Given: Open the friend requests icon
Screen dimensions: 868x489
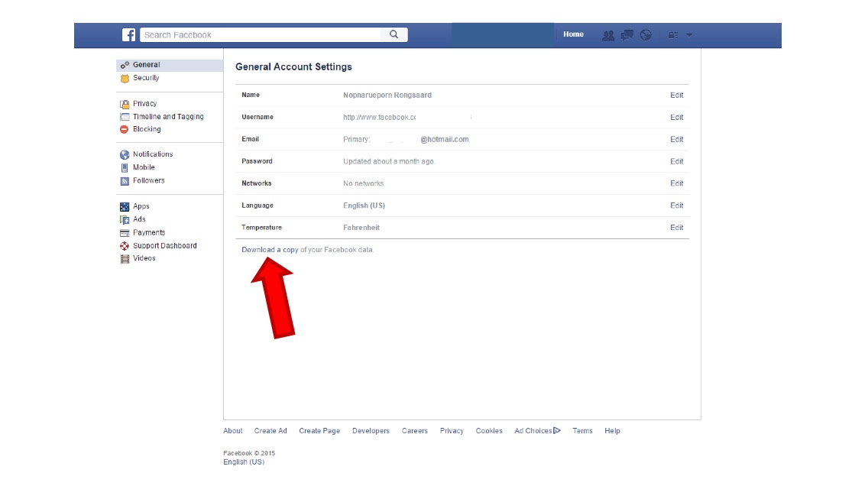Looking at the screenshot, I should (607, 35).
